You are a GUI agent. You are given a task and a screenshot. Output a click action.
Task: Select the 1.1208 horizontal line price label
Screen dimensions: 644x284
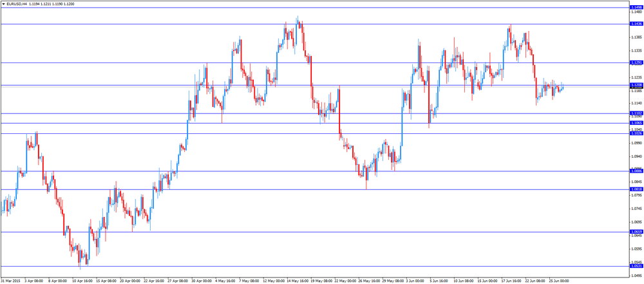click(636, 84)
